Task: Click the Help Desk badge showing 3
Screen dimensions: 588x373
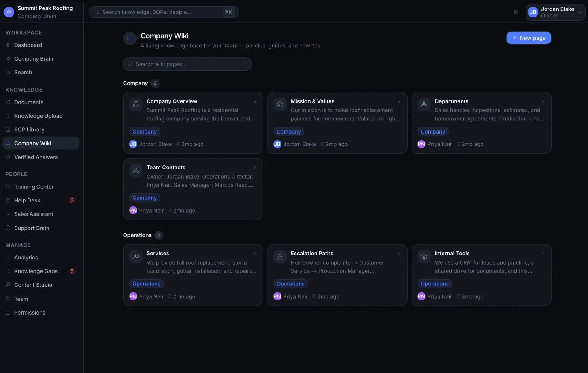Action: pos(72,200)
